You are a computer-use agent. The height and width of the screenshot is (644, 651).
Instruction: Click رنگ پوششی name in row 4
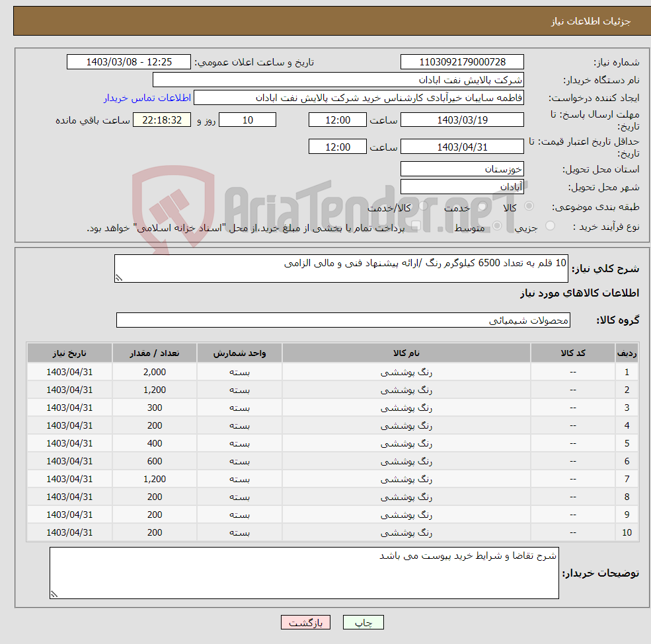pyautogui.click(x=406, y=426)
